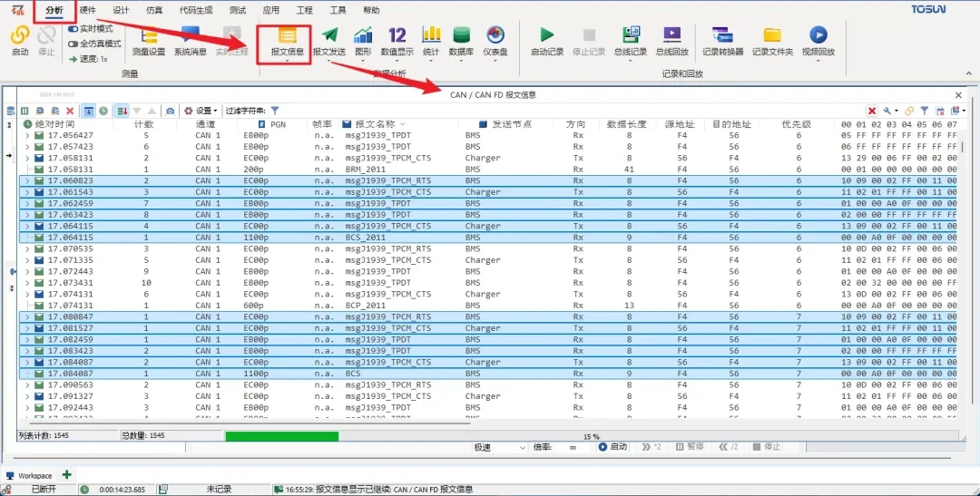Expand the 17.080847 message row
Screen dimensions: 980x496
[27, 316]
